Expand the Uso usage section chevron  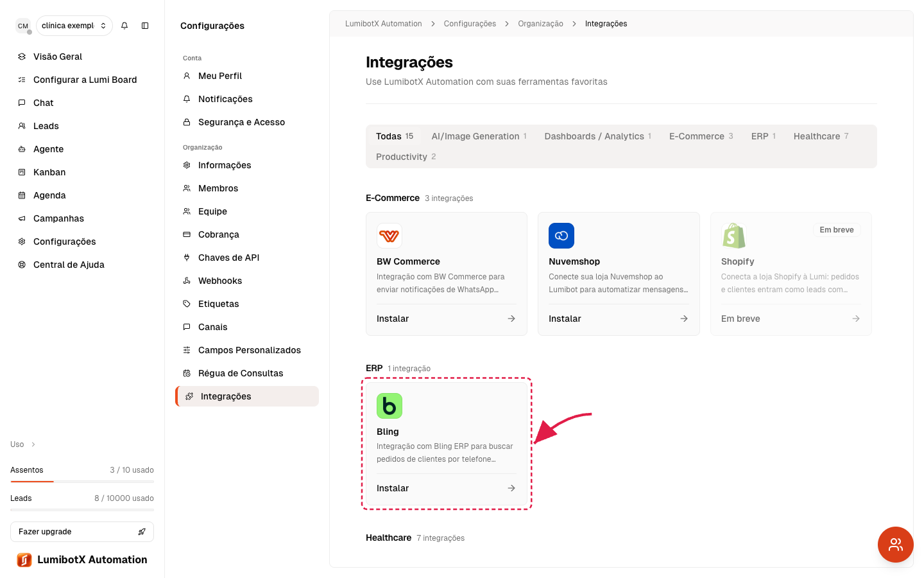point(33,444)
